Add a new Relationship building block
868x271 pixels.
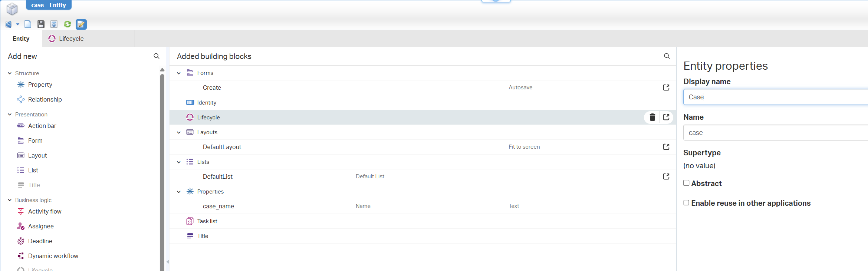click(45, 99)
